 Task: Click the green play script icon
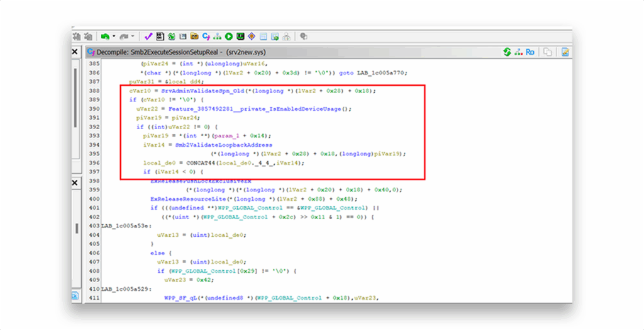[229, 37]
